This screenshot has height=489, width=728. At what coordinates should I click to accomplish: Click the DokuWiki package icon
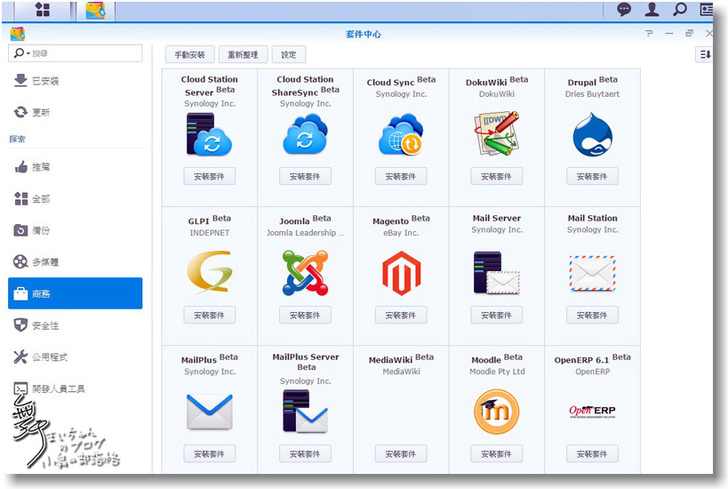tap(497, 135)
